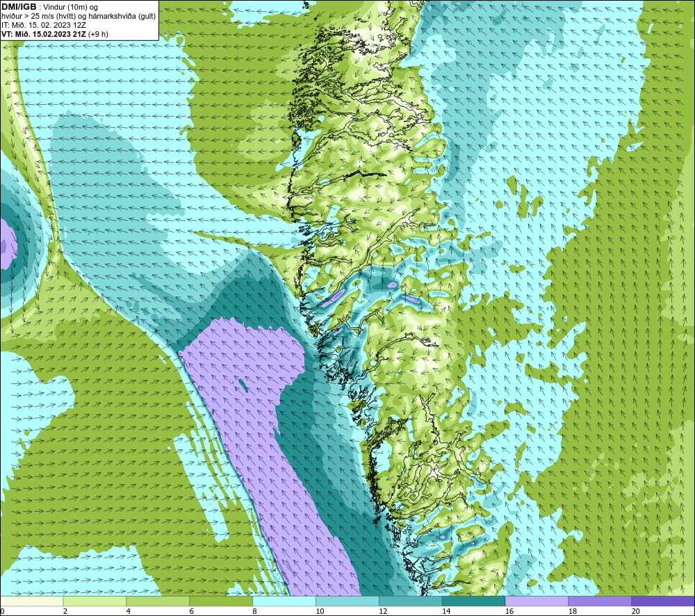Click the 14–16 m/s dark teal legend swatch
This screenshot has height=616, width=695.
click(474, 601)
